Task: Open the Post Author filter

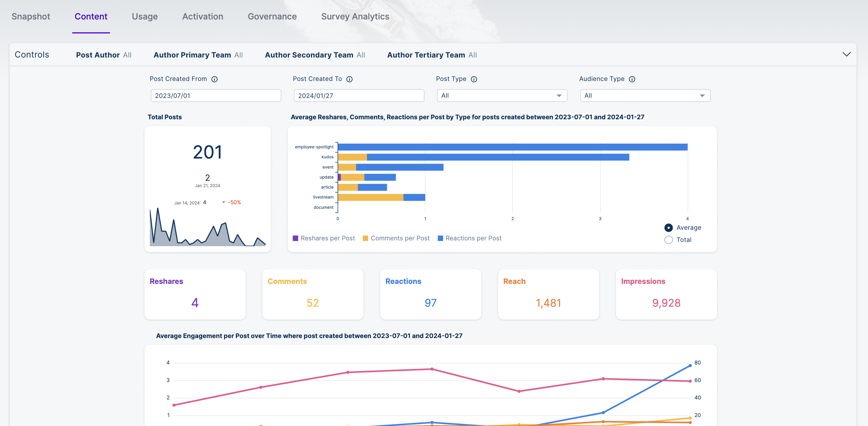Action: 104,55
